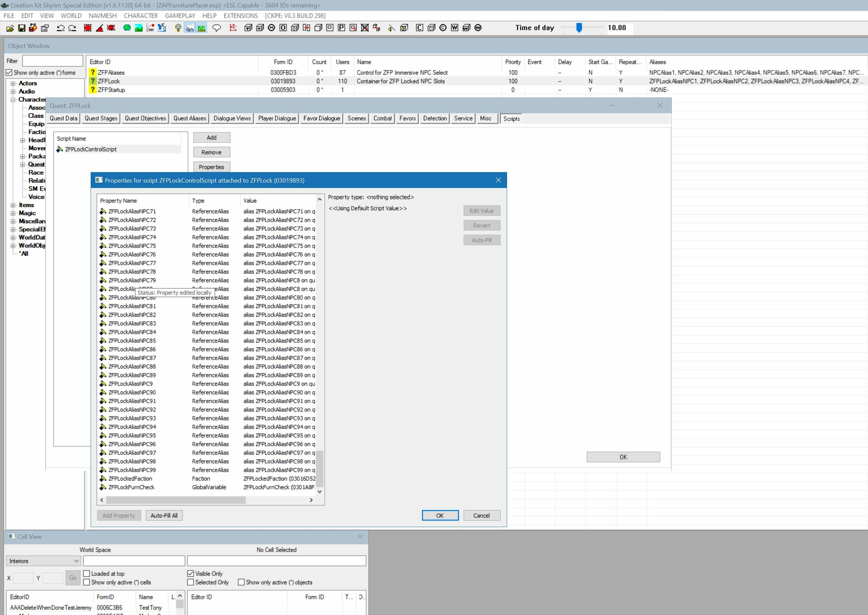Toggle Snap to Grid in the toolbar
The width and height of the screenshot is (868, 615).
click(x=88, y=28)
